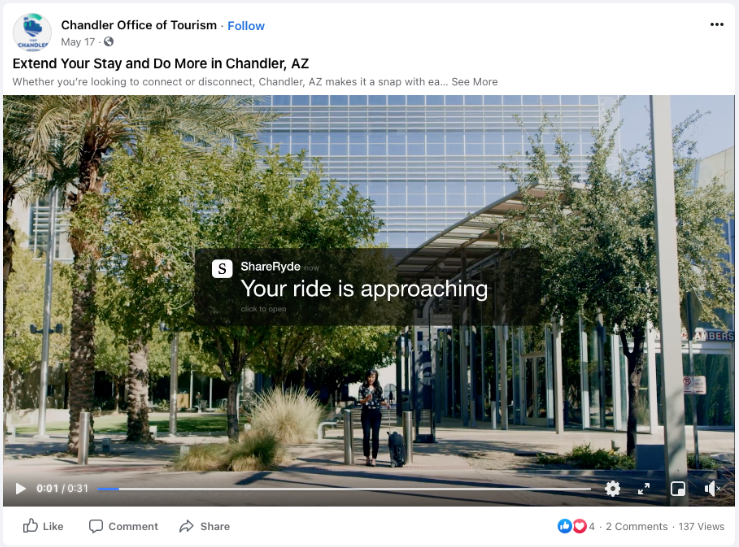Open video settings gear
The image size is (739, 547).
point(612,489)
